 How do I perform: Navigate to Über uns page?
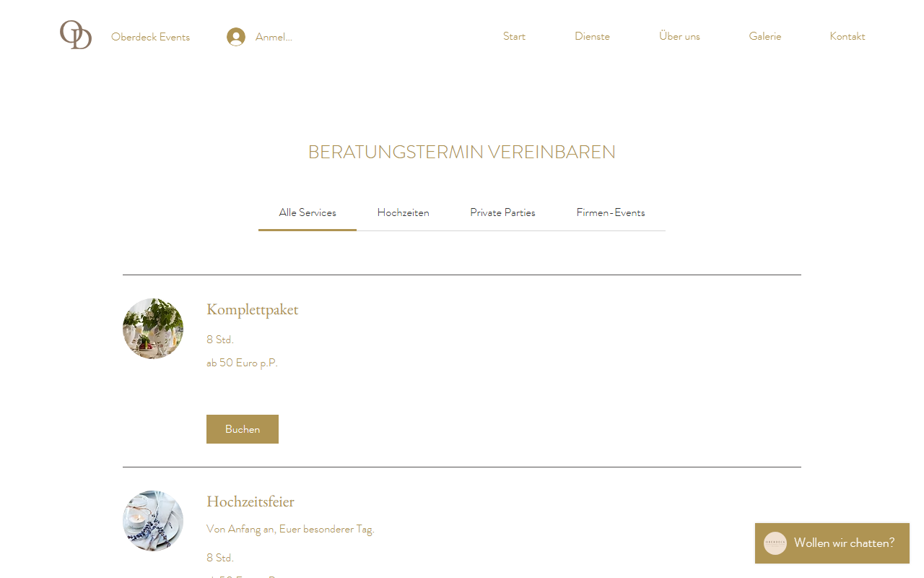pos(679,36)
